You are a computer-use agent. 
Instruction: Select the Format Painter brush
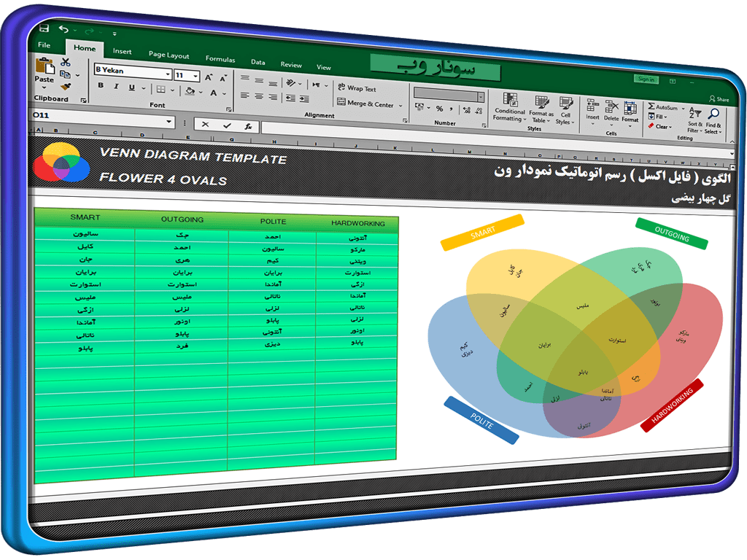coord(66,86)
